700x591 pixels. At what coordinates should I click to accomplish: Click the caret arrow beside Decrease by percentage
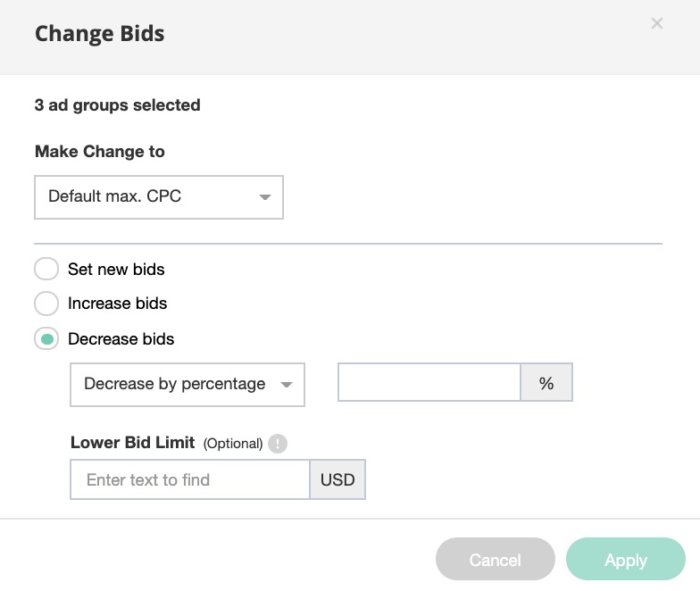286,385
